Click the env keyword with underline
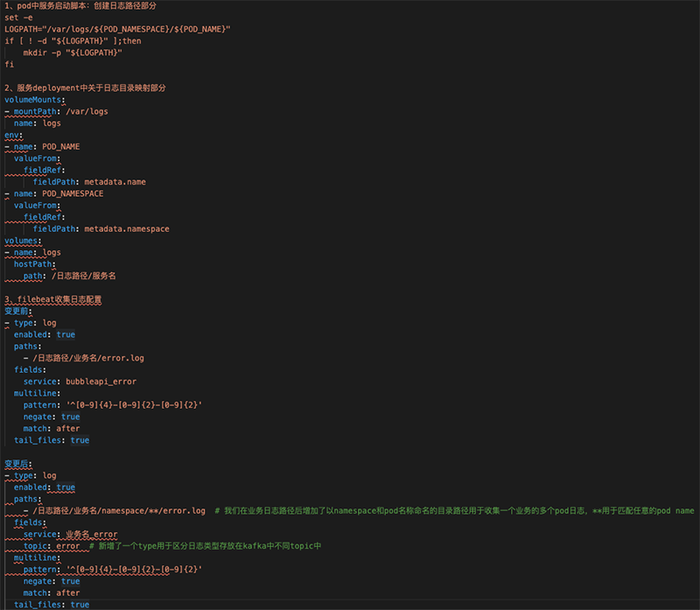This screenshot has height=610, width=700. (10, 134)
